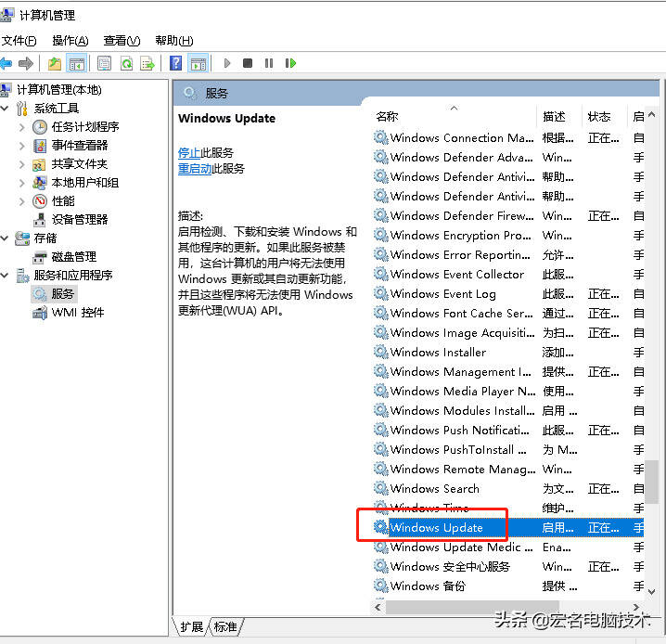Select the Windows Management Instrumentation service row
Image resolution: width=666 pixels, height=644 pixels.
pyautogui.click(x=508, y=372)
